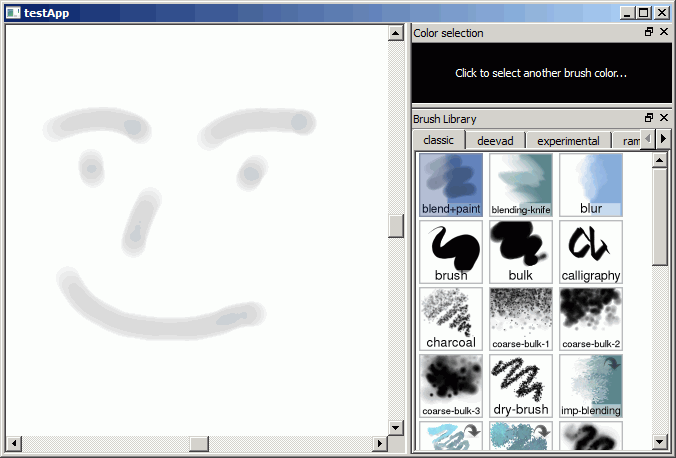Open the experimental brush tab

click(568, 141)
